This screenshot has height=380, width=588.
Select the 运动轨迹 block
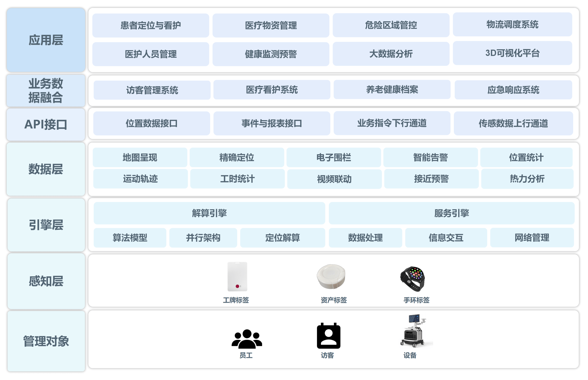[140, 179]
